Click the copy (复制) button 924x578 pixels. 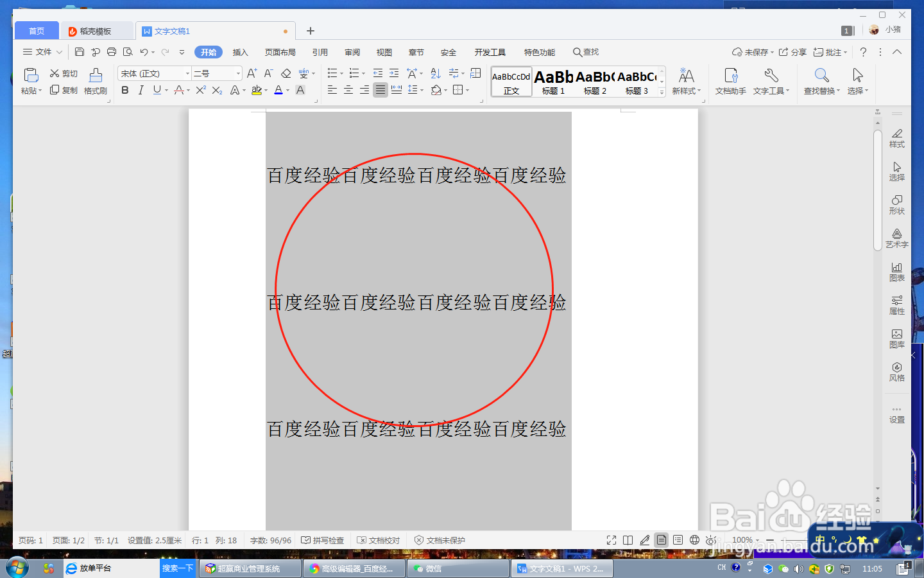pos(64,91)
